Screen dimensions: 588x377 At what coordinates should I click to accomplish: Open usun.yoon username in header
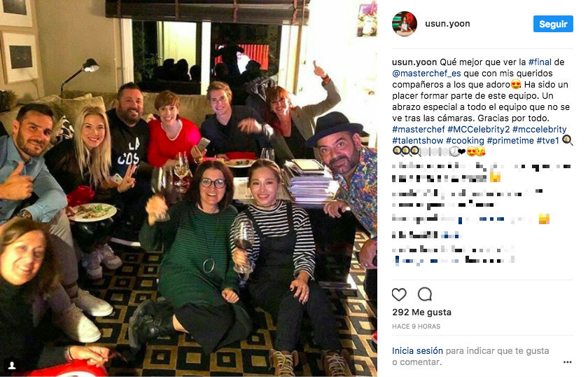click(447, 24)
